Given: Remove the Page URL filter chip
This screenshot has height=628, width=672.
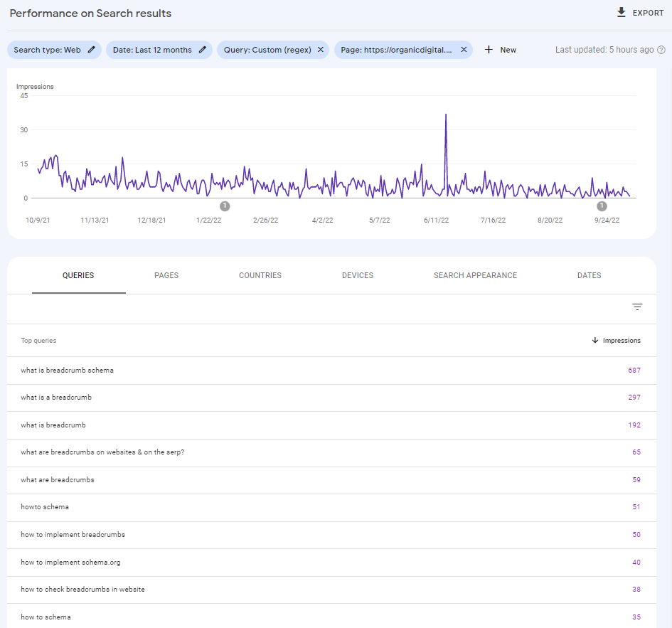Looking at the screenshot, I should pyautogui.click(x=464, y=50).
